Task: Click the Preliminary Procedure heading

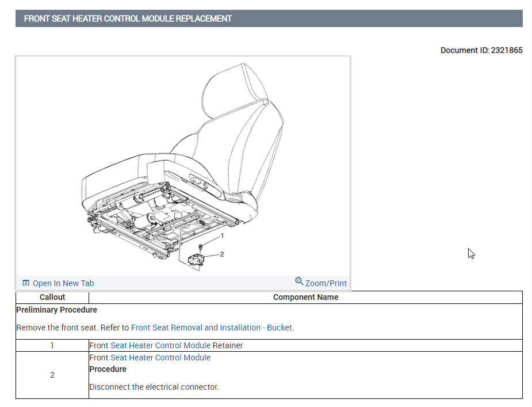Action: (x=57, y=310)
